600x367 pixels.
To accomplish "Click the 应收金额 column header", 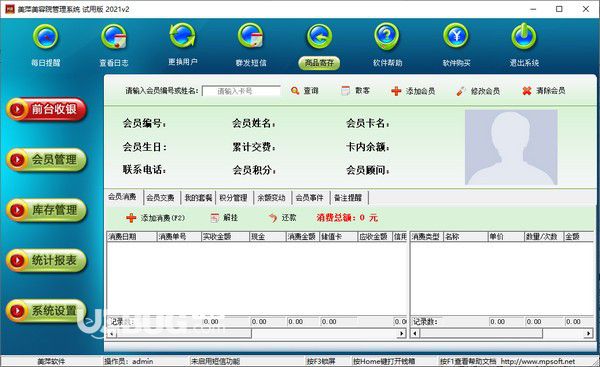I will click(x=375, y=237).
